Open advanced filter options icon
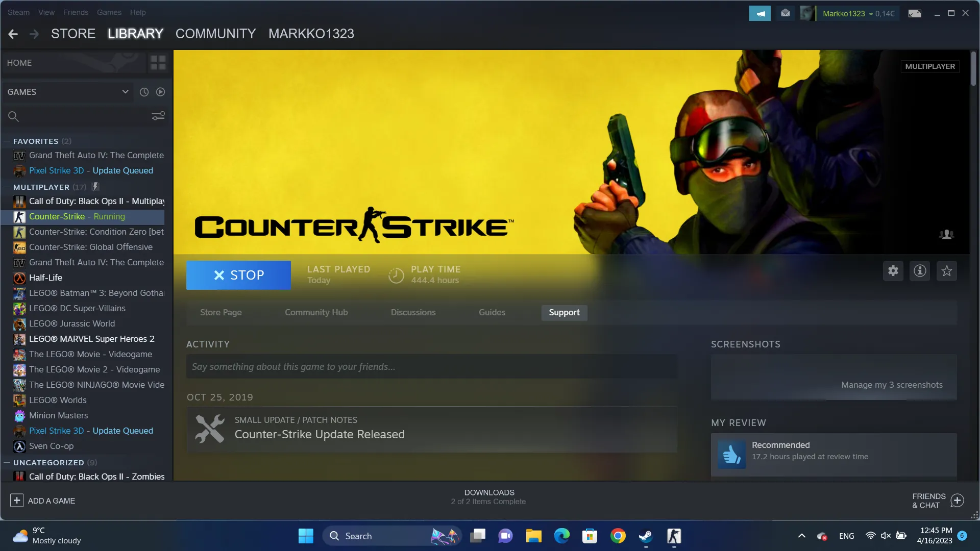Screen dimensions: 980x551 (x=158, y=116)
